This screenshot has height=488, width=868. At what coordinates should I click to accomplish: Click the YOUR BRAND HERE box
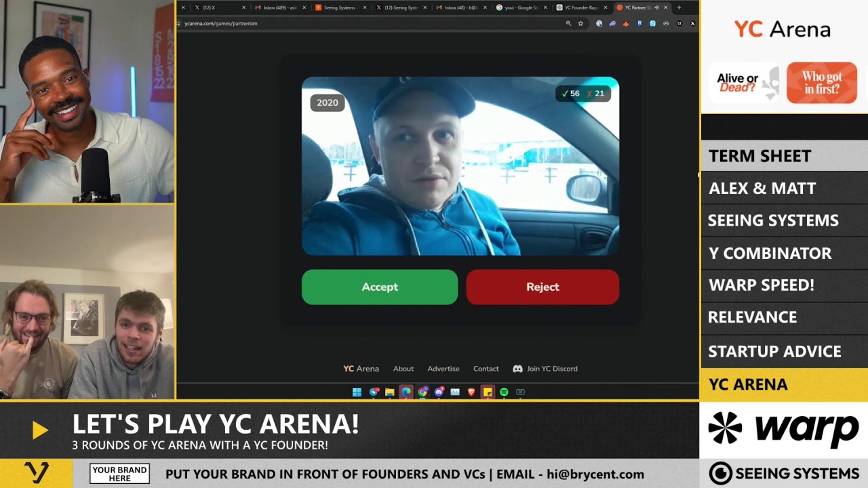(119, 474)
